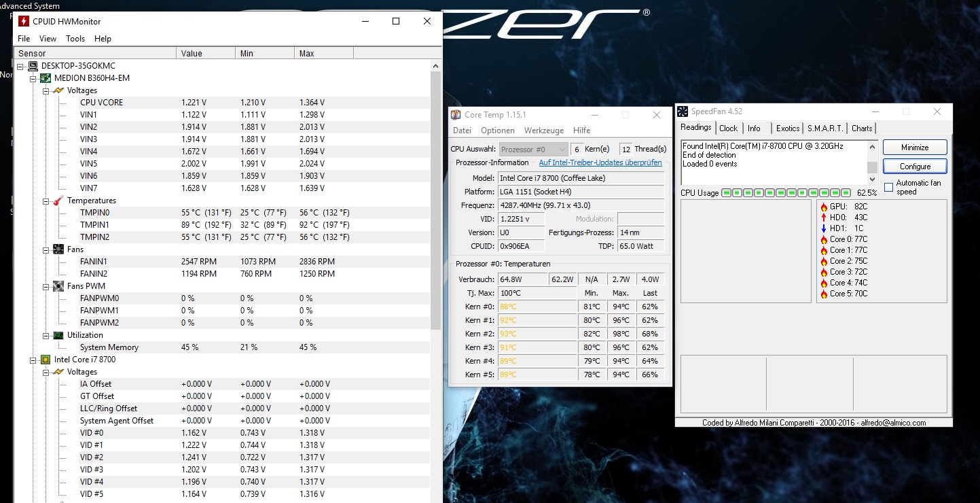Click the Core 5 flame icon

(x=824, y=294)
